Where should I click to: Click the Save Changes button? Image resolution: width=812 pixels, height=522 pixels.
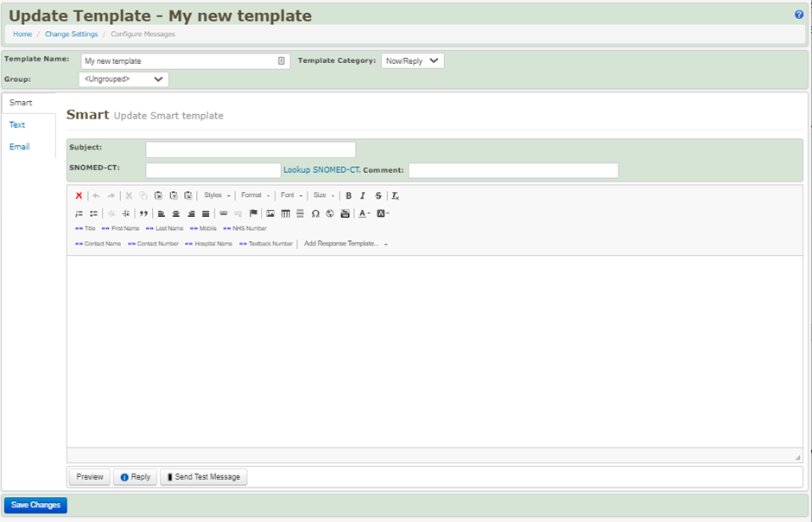tap(35, 505)
